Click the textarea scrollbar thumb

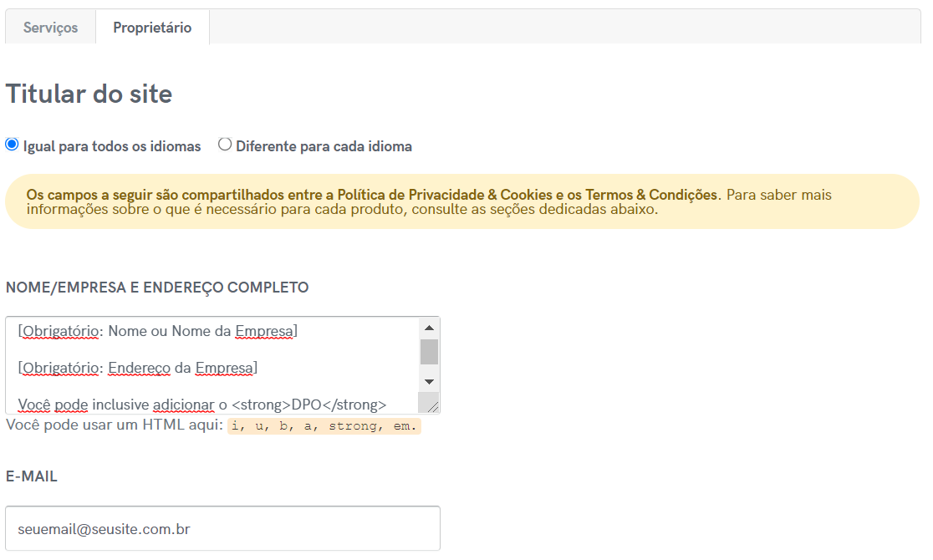[429, 352]
